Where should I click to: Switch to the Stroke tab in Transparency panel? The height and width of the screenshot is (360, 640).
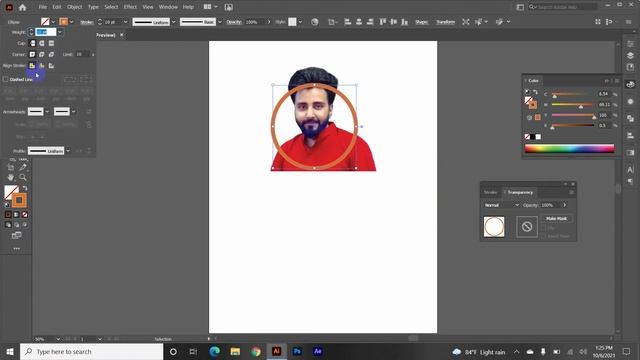point(490,192)
